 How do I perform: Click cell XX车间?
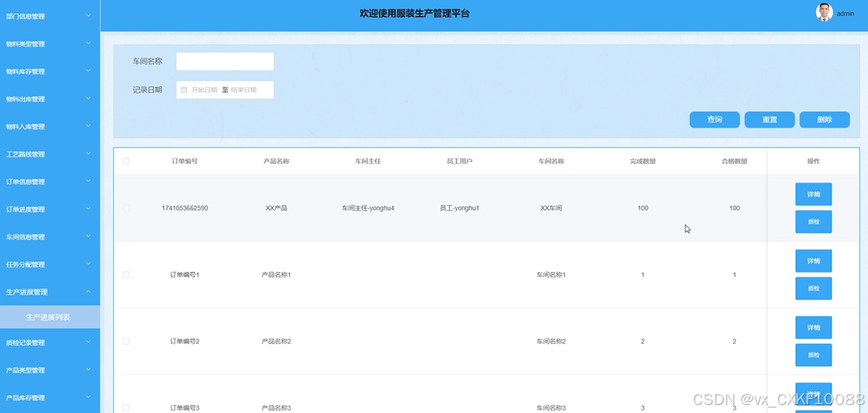[x=552, y=208]
